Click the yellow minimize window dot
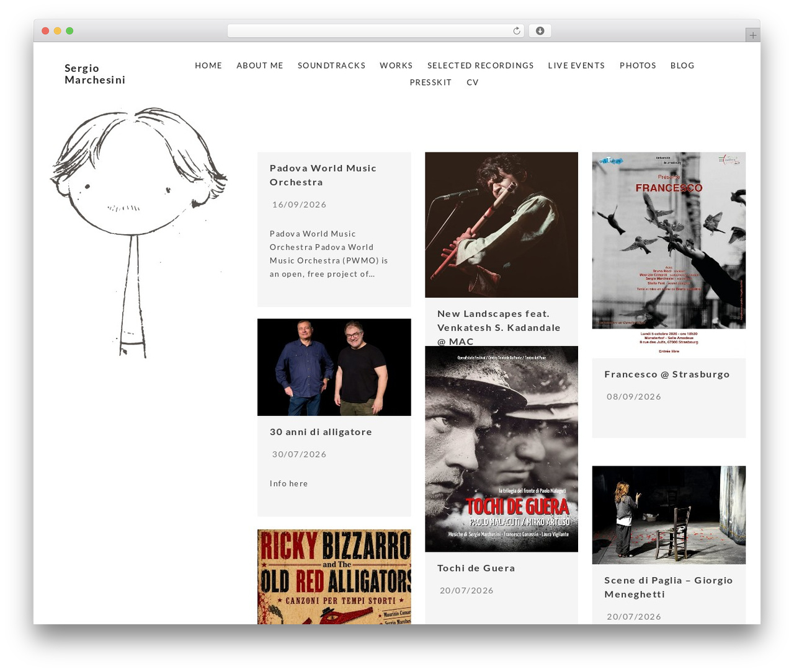Screen dimensions: 794x672 [57, 31]
